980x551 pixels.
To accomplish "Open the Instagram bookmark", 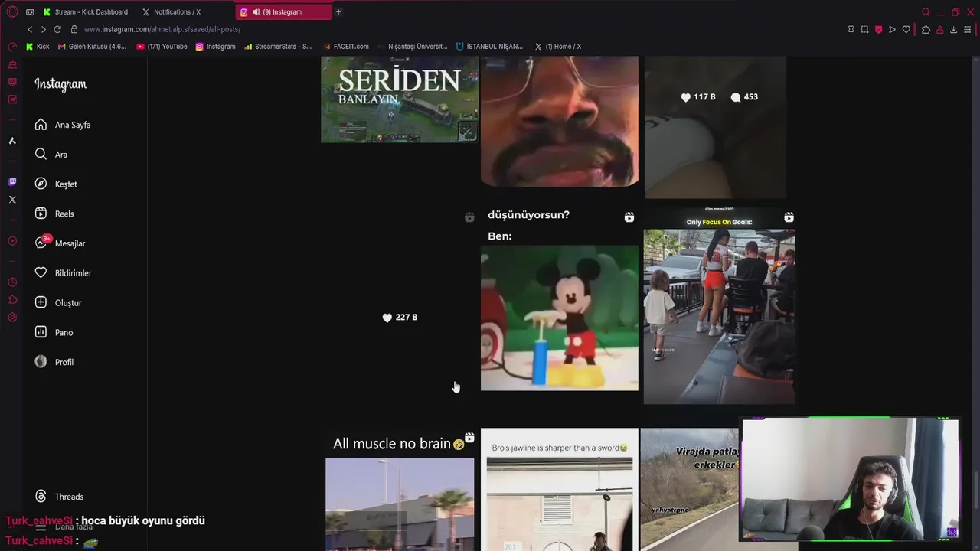I will coord(216,47).
